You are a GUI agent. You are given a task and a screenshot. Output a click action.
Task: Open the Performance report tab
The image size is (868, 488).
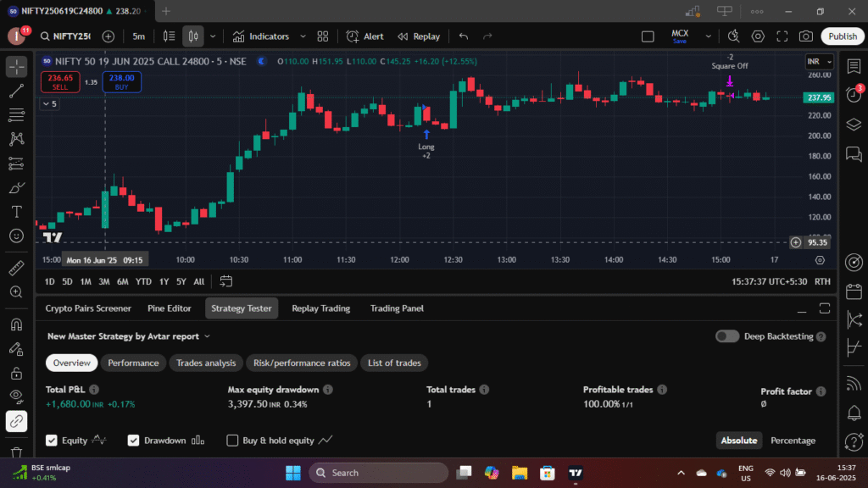click(x=133, y=363)
